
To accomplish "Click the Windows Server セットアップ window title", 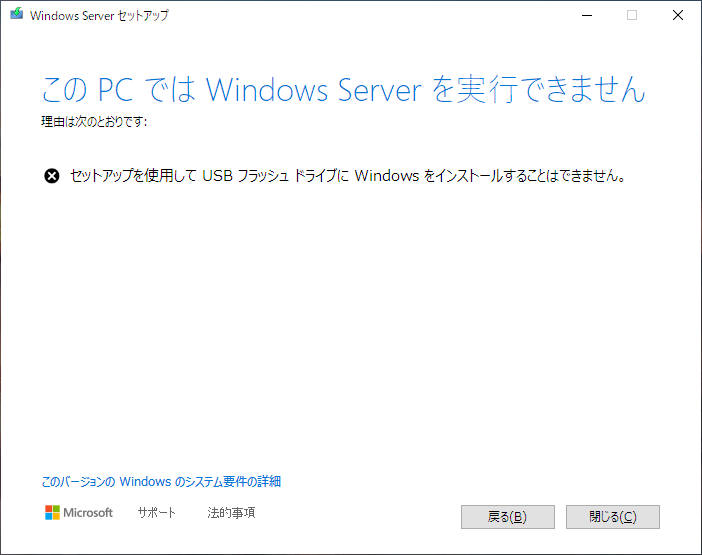I will [99, 16].
